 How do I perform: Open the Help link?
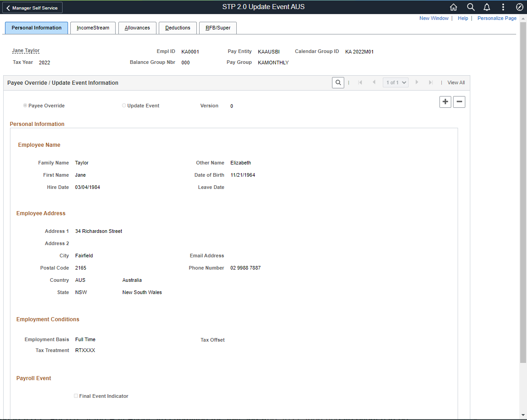[x=463, y=18]
